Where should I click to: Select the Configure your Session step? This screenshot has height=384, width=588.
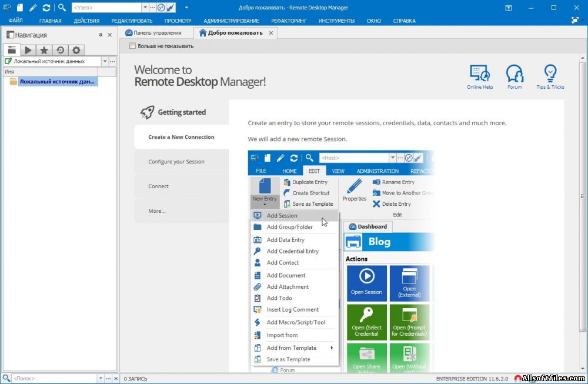pyautogui.click(x=182, y=162)
